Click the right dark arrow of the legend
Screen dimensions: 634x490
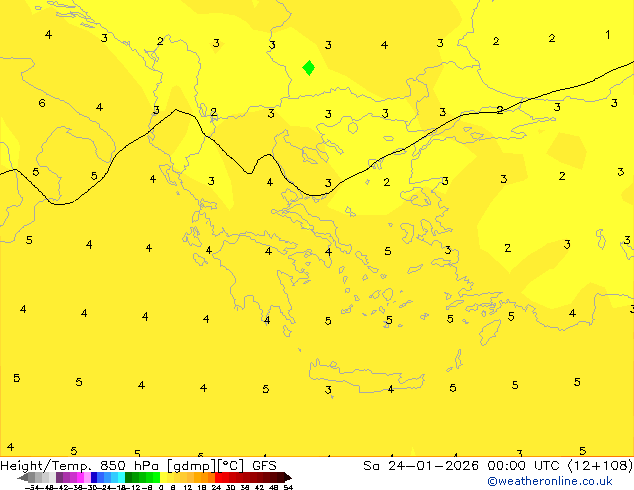point(287,477)
